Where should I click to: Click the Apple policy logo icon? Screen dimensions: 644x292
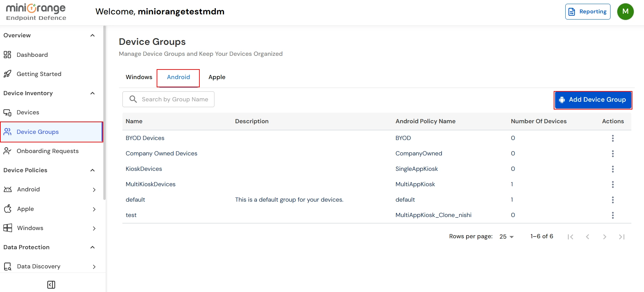point(8,208)
